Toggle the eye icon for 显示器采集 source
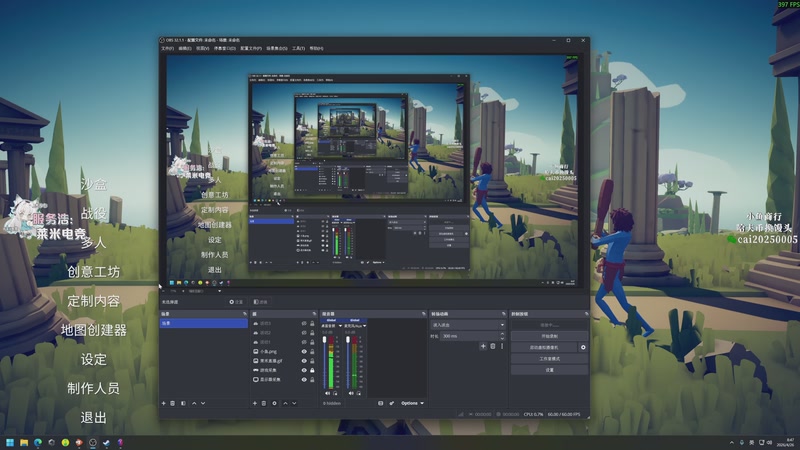 click(x=304, y=380)
